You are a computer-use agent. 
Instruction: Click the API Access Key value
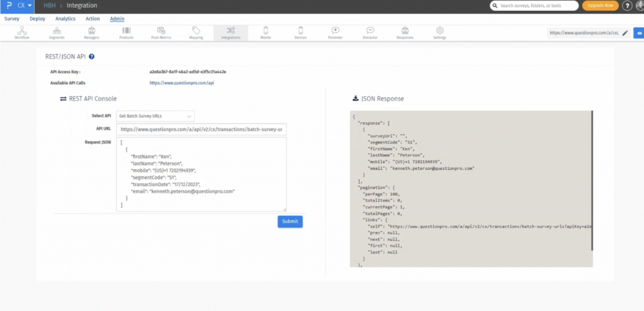pos(187,72)
